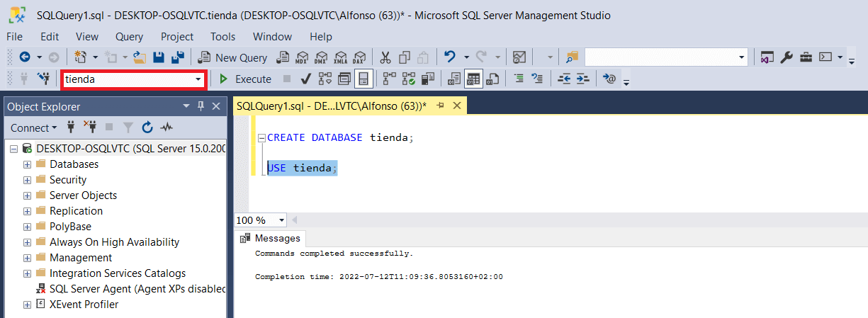The image size is (868, 318).
Task: Click the Change Connection icon
Action: 44,79
